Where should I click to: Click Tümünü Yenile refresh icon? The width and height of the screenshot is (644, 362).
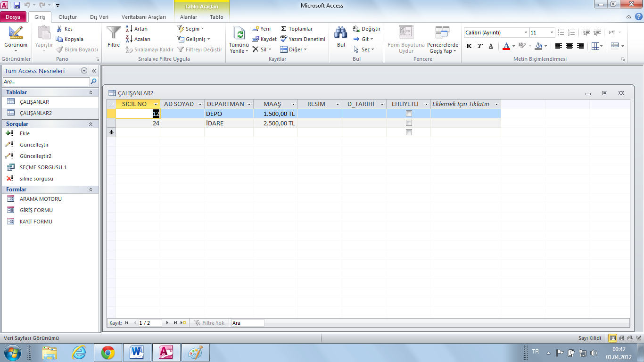click(x=239, y=33)
